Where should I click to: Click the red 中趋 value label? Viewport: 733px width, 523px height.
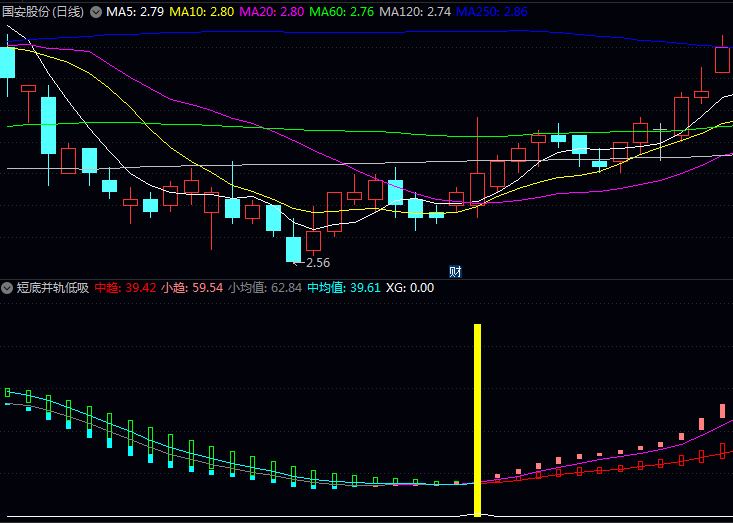pos(126,288)
